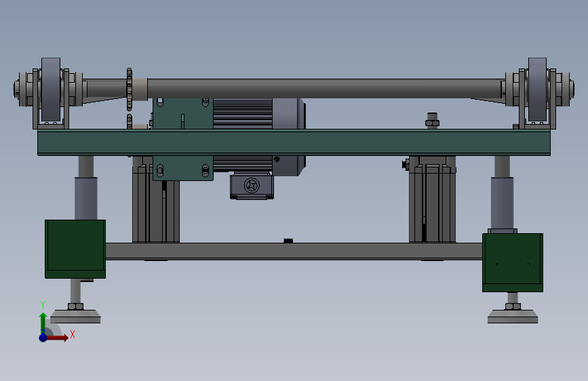The width and height of the screenshot is (588, 381).
Task: Select the lower green motor mounting plate
Action: point(183,168)
